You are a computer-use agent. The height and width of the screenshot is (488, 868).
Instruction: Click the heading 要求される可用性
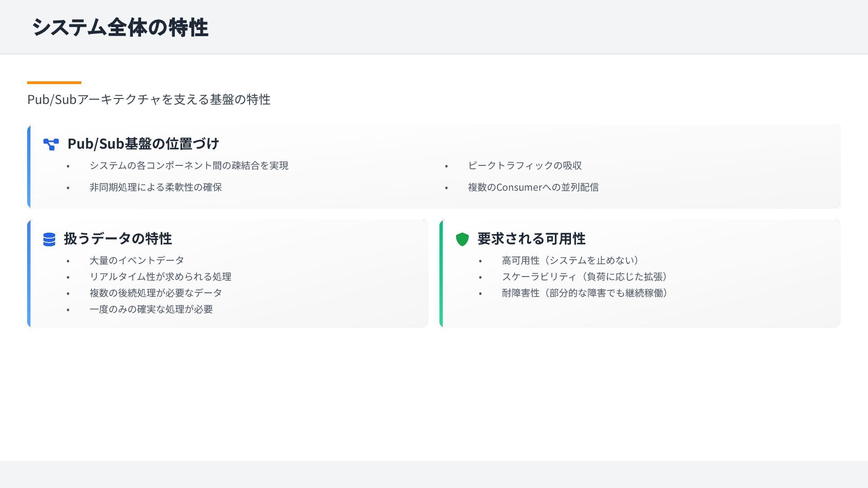[531, 239]
